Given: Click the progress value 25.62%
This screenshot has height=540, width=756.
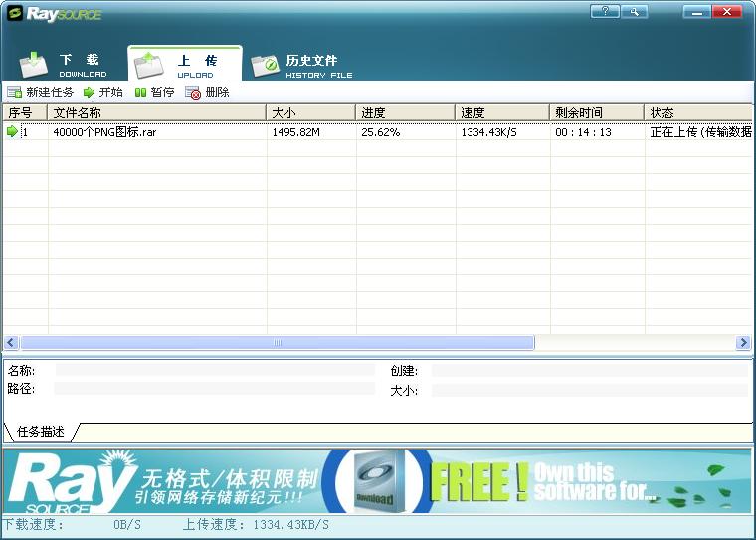Looking at the screenshot, I should tap(380, 132).
